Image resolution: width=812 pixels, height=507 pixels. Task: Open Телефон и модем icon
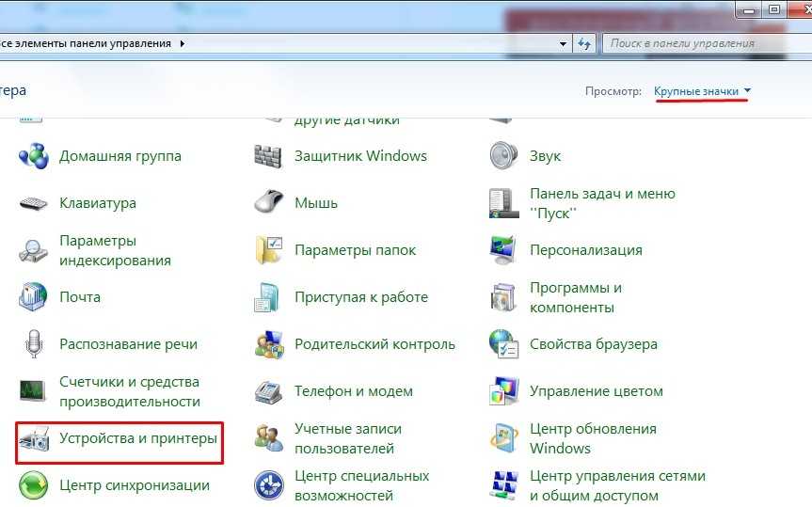click(269, 391)
